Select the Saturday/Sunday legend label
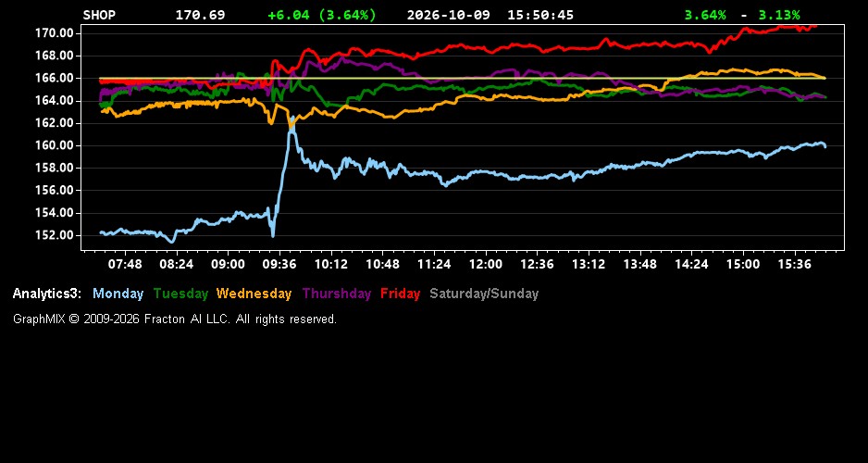The height and width of the screenshot is (463, 868). point(484,294)
